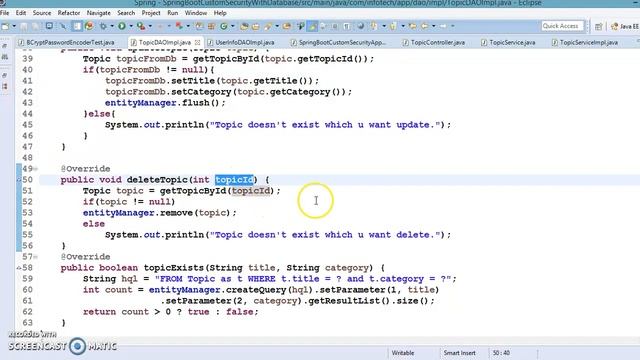Open the Refactor menu
This screenshot has width=640, height=360.
69,13
